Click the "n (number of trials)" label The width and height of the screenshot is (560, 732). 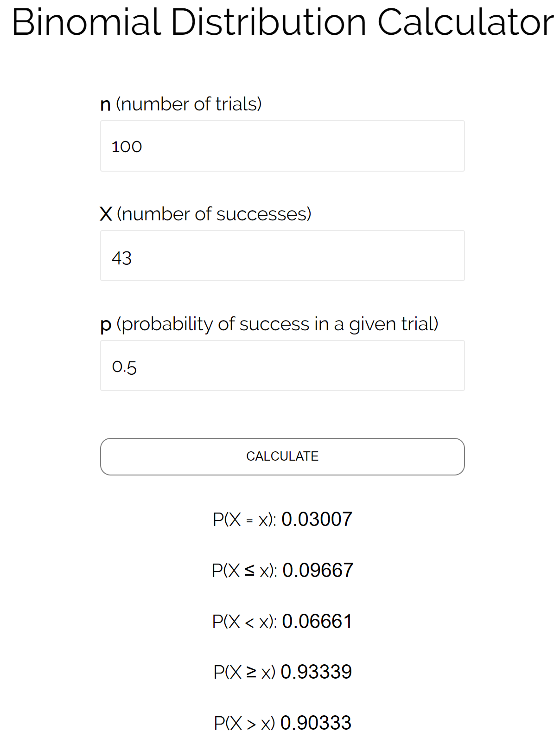[x=181, y=104]
